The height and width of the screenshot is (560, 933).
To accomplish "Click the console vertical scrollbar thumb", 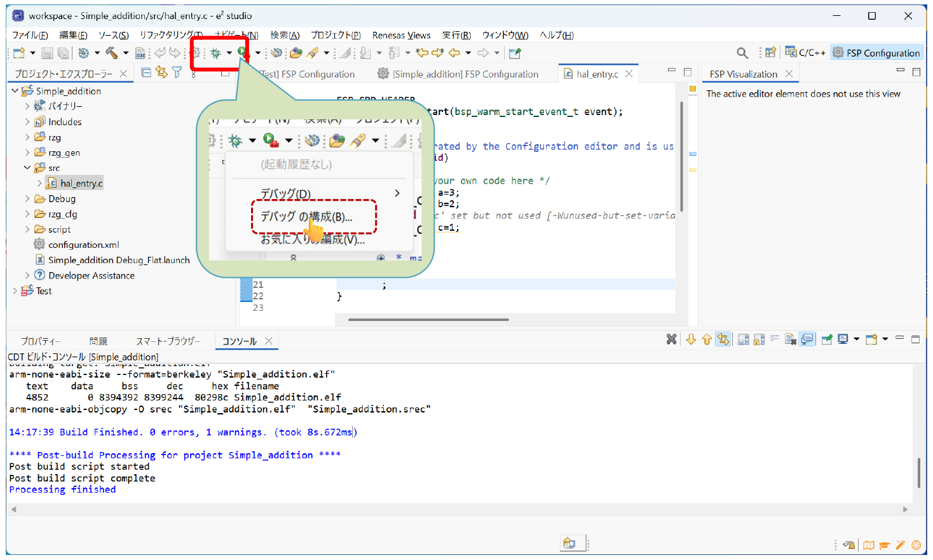I will click(x=919, y=472).
